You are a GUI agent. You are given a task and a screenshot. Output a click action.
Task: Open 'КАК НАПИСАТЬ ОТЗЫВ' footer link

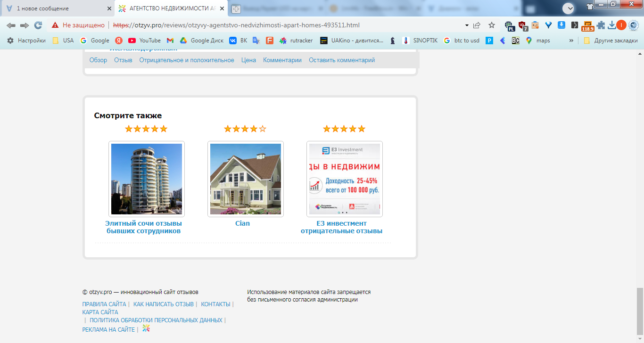click(164, 304)
